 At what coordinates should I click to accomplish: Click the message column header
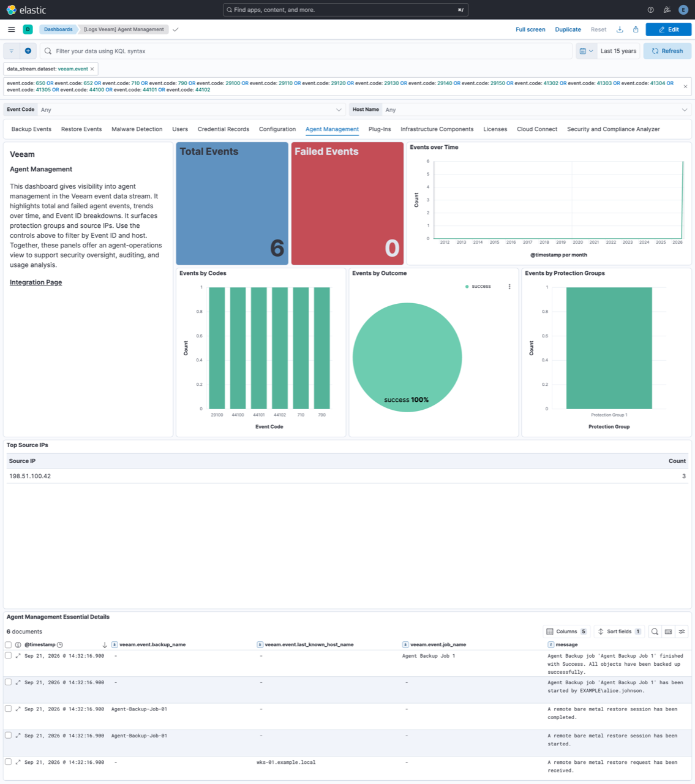[566, 644]
